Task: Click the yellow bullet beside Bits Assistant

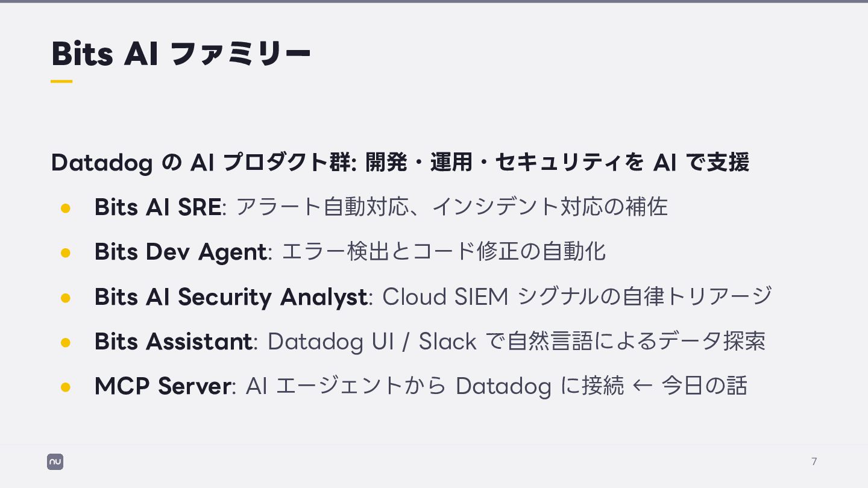Action: click(66, 342)
